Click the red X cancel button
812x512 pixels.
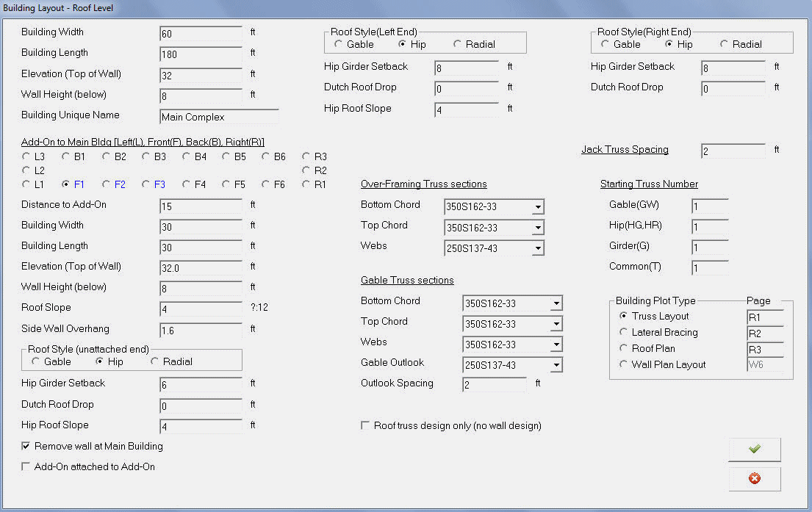[754, 479]
